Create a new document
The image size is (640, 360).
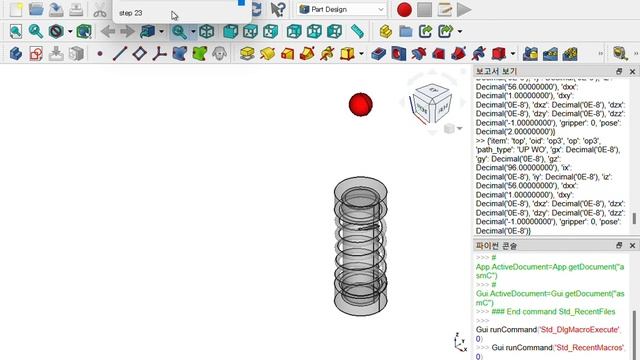16,9
